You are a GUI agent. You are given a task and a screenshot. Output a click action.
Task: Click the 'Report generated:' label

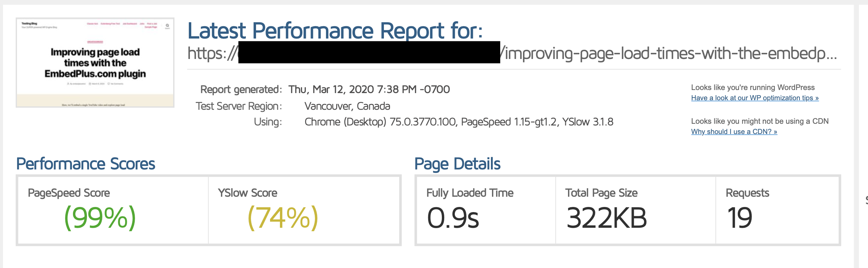point(241,89)
